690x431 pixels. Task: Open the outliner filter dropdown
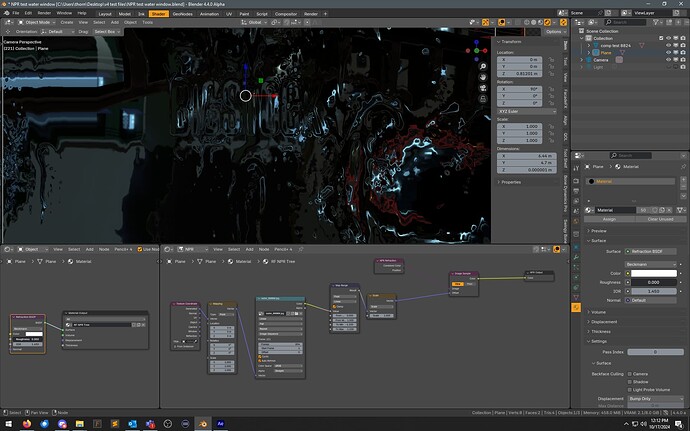[x=657, y=22]
